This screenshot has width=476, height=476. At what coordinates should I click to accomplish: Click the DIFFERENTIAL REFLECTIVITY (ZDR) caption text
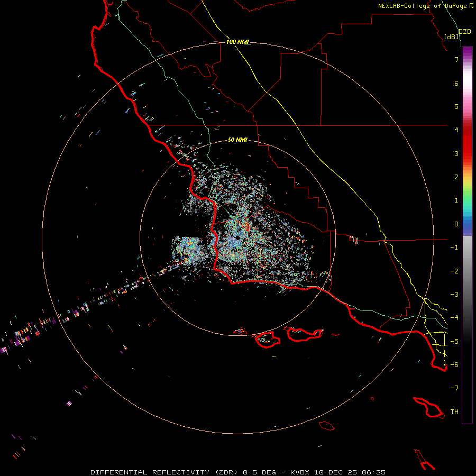pos(165,472)
